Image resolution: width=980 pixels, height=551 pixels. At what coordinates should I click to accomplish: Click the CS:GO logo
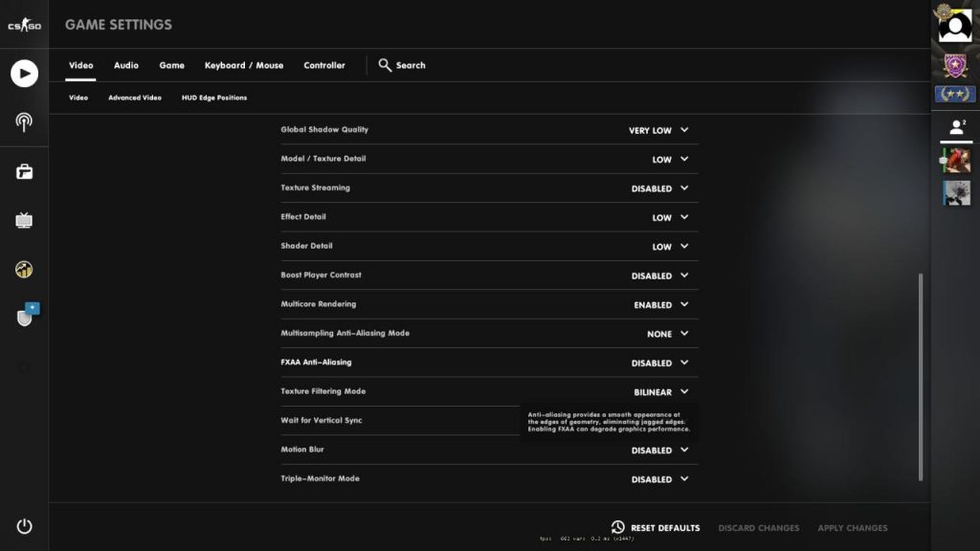click(x=24, y=25)
